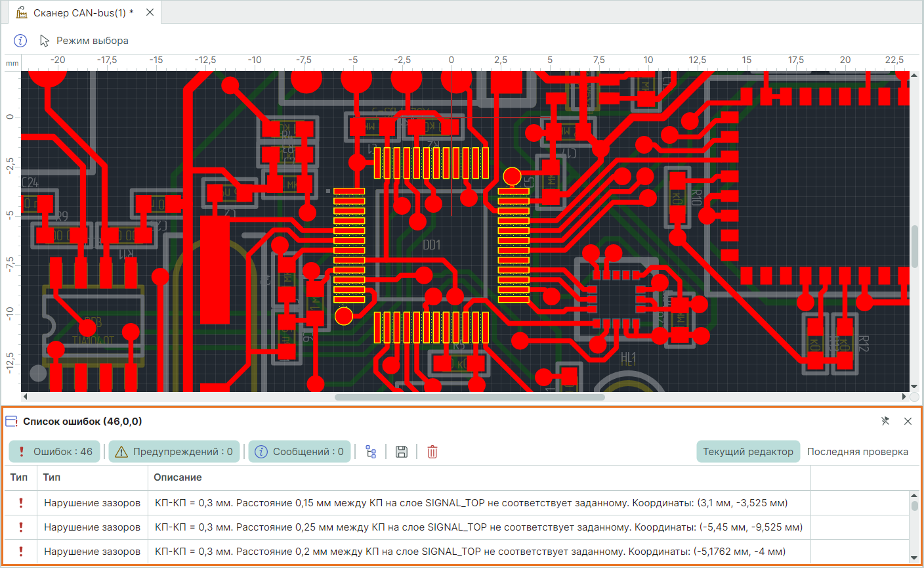Click the info icon above the ruler

[x=20, y=41]
